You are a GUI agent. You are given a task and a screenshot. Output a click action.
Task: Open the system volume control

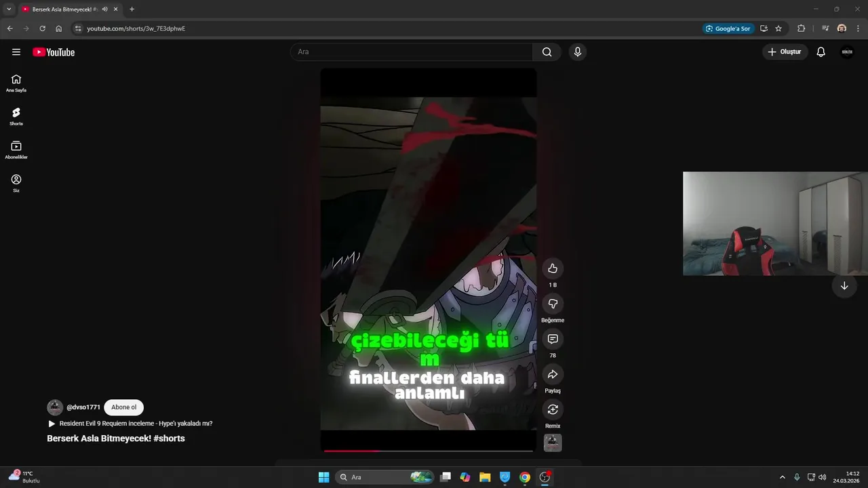point(822,477)
